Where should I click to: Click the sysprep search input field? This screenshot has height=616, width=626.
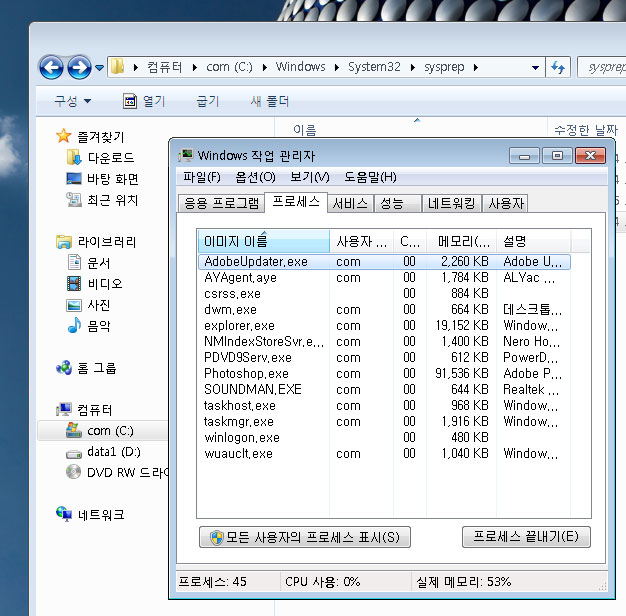[x=602, y=67]
